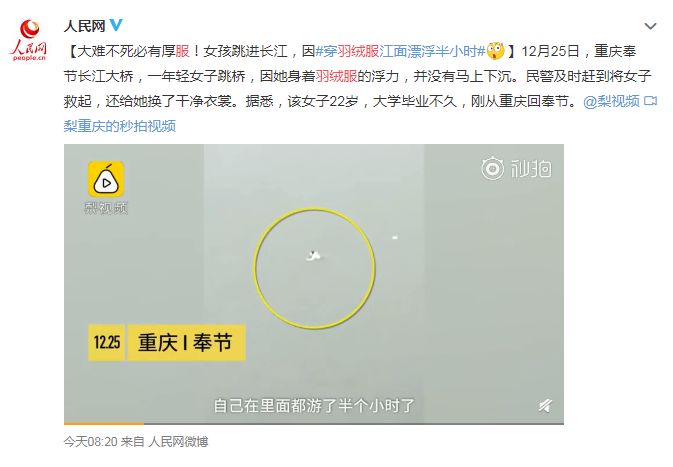Open the 梨重庆的秒拍视频 link

[120, 126]
